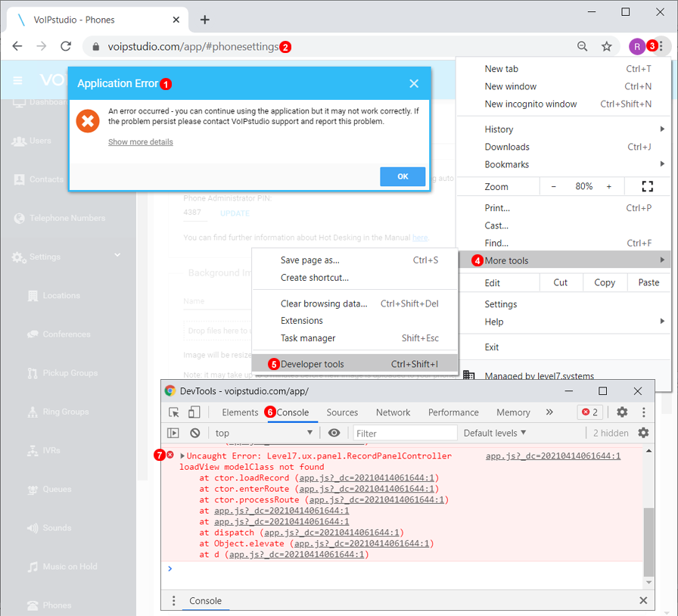
Task: Open Show more details link
Action: [x=141, y=142]
